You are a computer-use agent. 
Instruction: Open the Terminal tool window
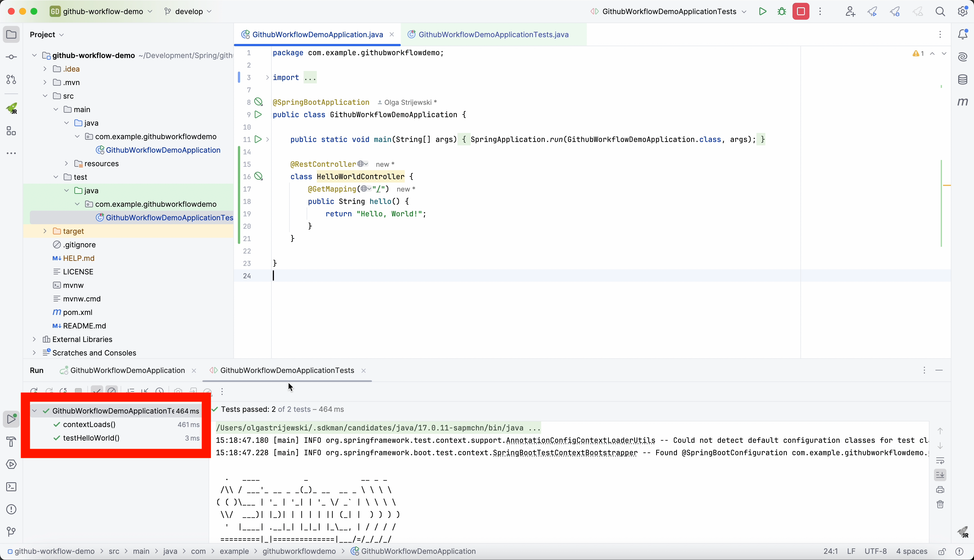[x=12, y=487]
